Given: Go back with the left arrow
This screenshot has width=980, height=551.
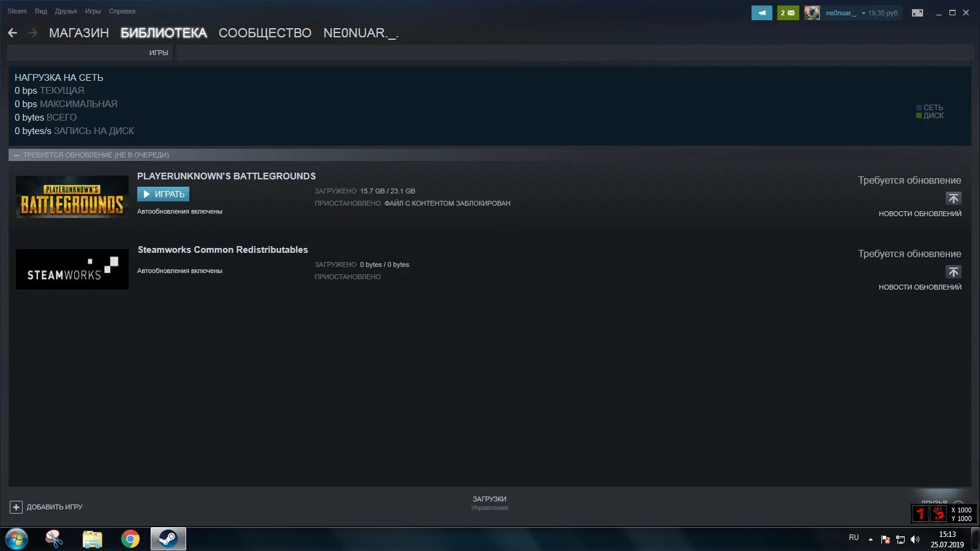Looking at the screenshot, I should 12,33.
